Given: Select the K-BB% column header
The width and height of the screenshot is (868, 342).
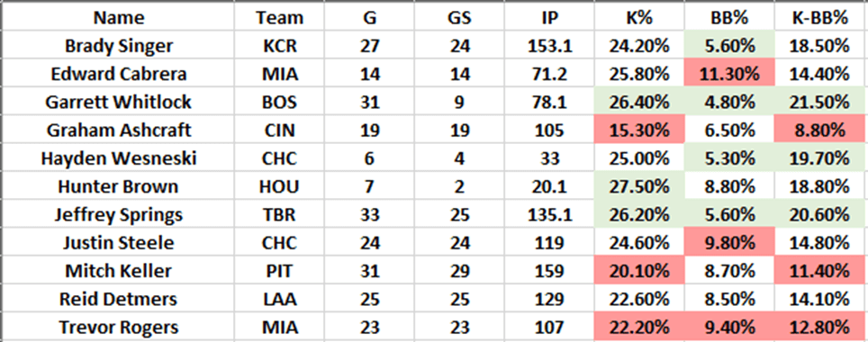Looking at the screenshot, I should point(820,17).
